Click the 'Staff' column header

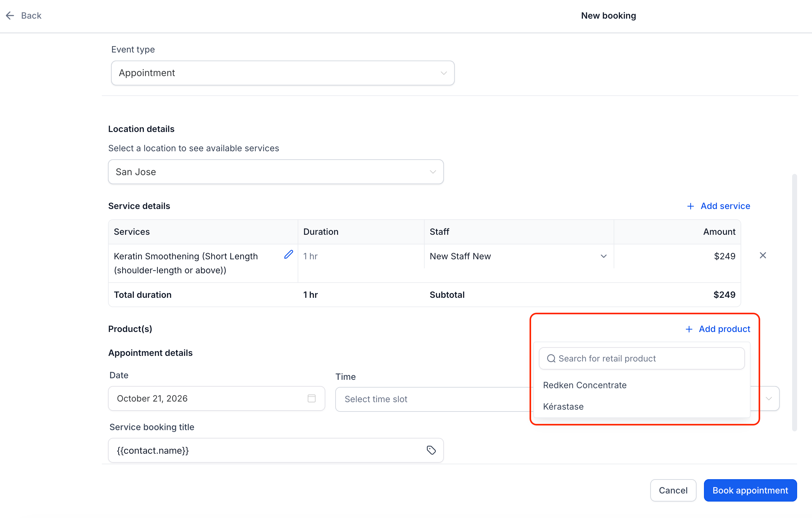point(439,232)
